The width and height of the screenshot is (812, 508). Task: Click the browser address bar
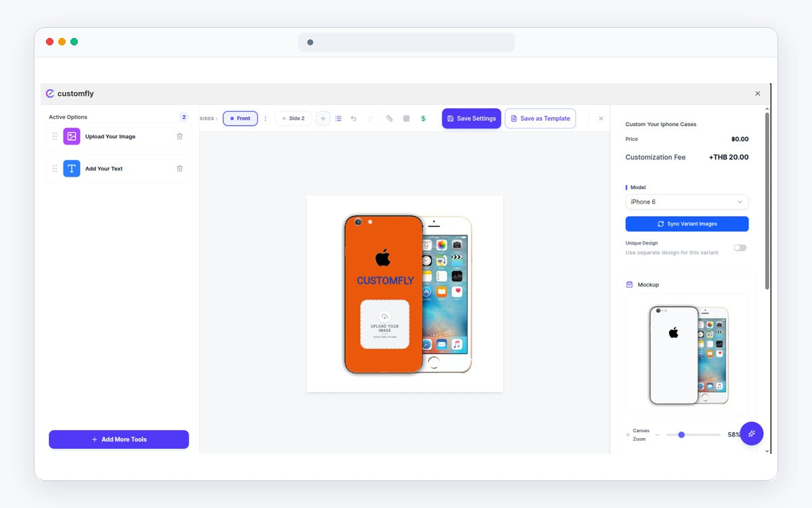pos(406,42)
